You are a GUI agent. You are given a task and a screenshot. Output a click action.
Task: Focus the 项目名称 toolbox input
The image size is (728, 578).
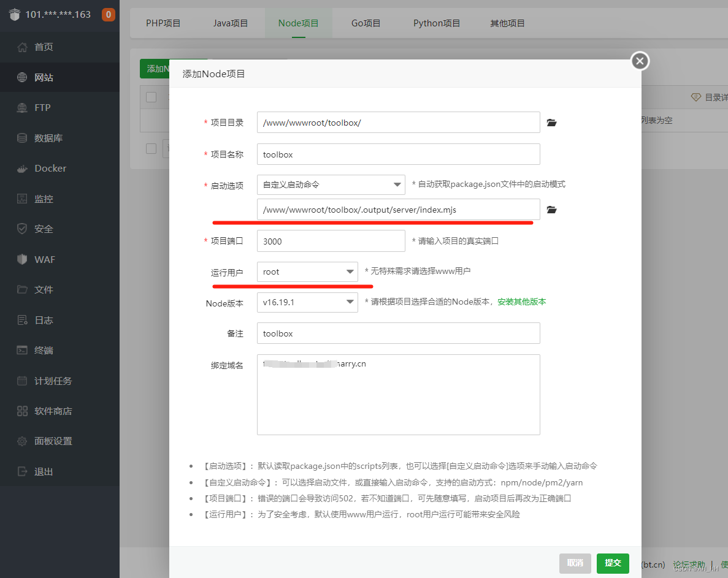399,154
